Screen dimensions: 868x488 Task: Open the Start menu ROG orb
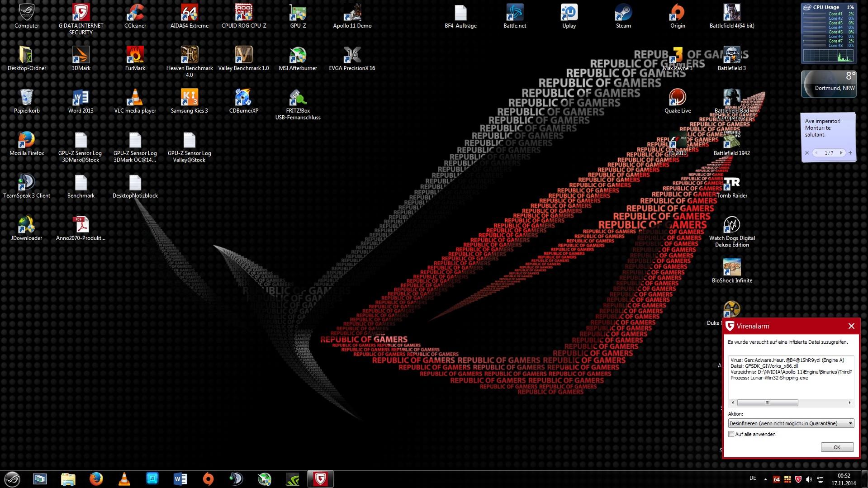click(12, 479)
